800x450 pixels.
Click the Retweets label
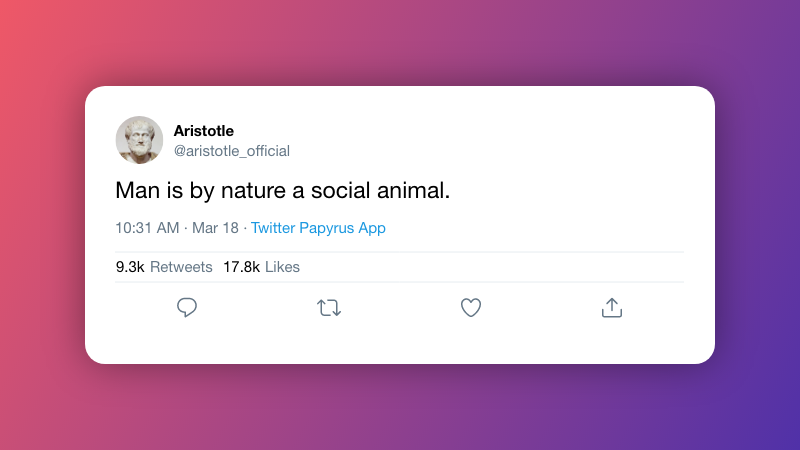pos(181,267)
